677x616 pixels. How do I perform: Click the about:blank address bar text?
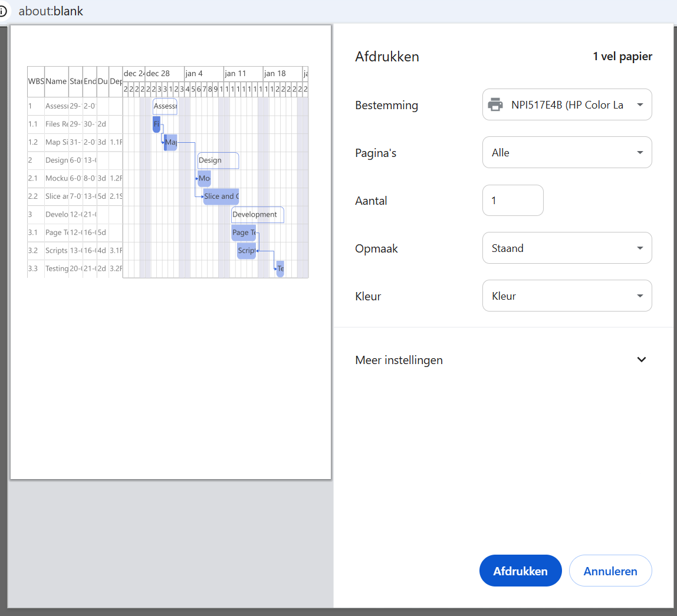pyautogui.click(x=51, y=11)
